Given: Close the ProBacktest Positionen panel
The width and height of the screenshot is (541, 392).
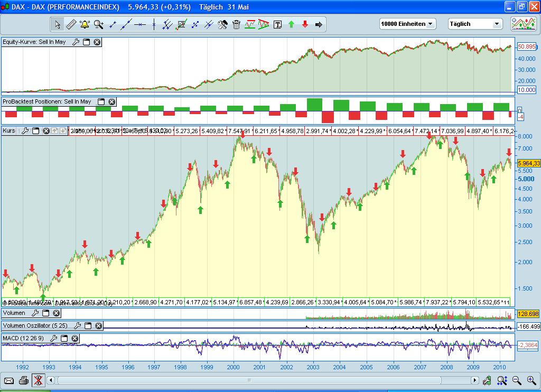Looking at the screenshot, I should tap(112, 102).
